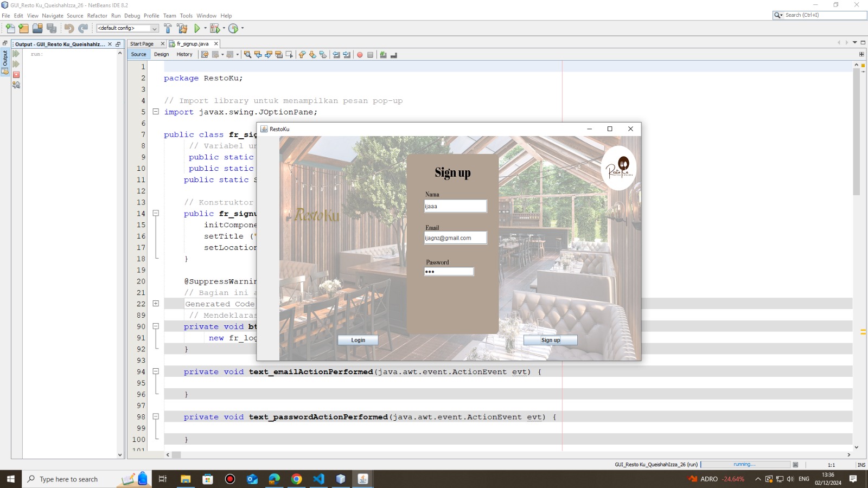Click the Profile Project icon
This screenshot has height=488, width=868.
pos(233,28)
